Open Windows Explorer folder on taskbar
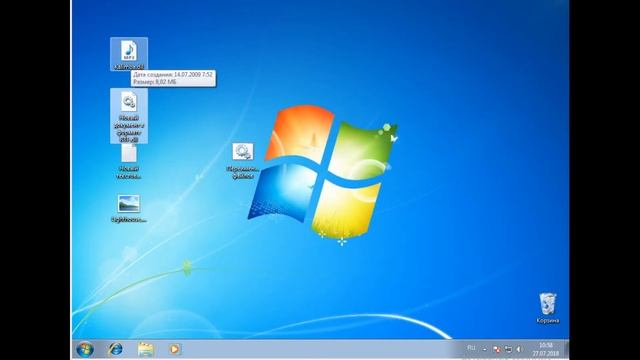640x360 pixels. 145,349
